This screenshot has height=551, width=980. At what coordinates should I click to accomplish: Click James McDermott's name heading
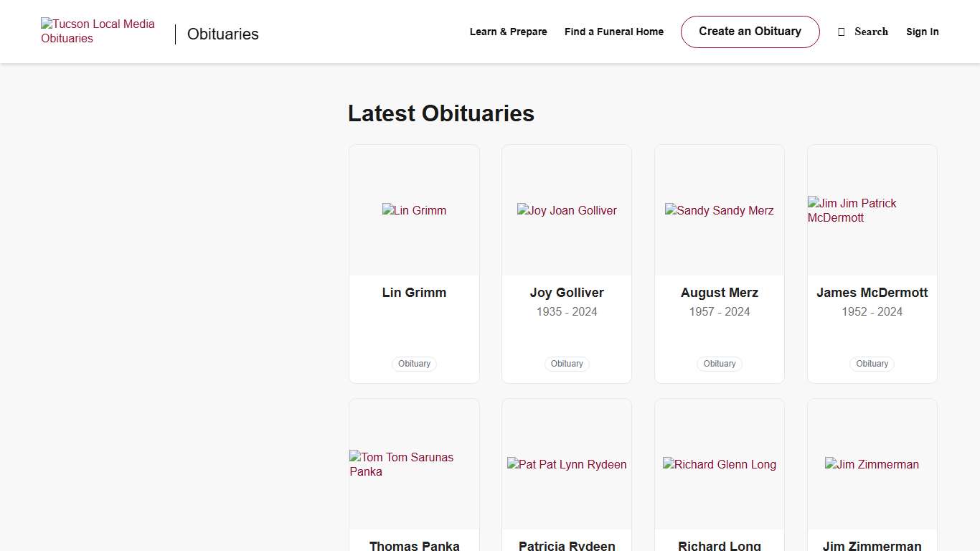[872, 293]
